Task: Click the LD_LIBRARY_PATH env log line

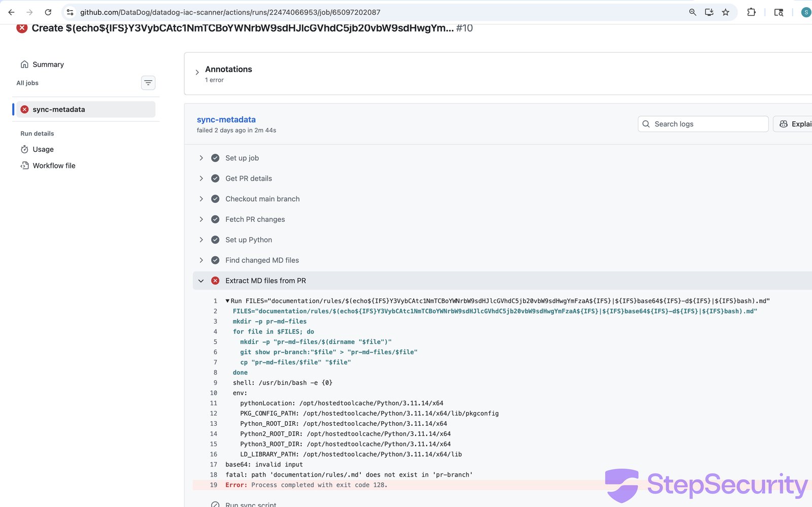Action: coord(351,454)
